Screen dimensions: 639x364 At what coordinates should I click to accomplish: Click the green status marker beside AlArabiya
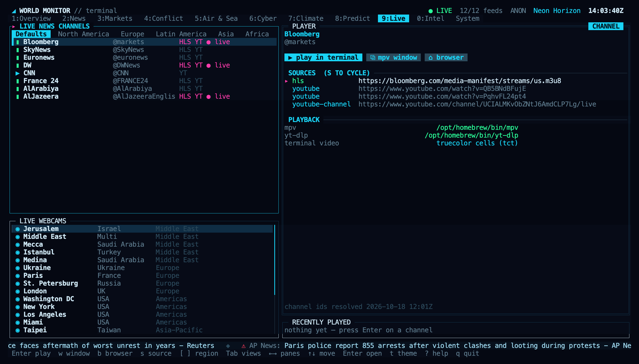(x=18, y=89)
